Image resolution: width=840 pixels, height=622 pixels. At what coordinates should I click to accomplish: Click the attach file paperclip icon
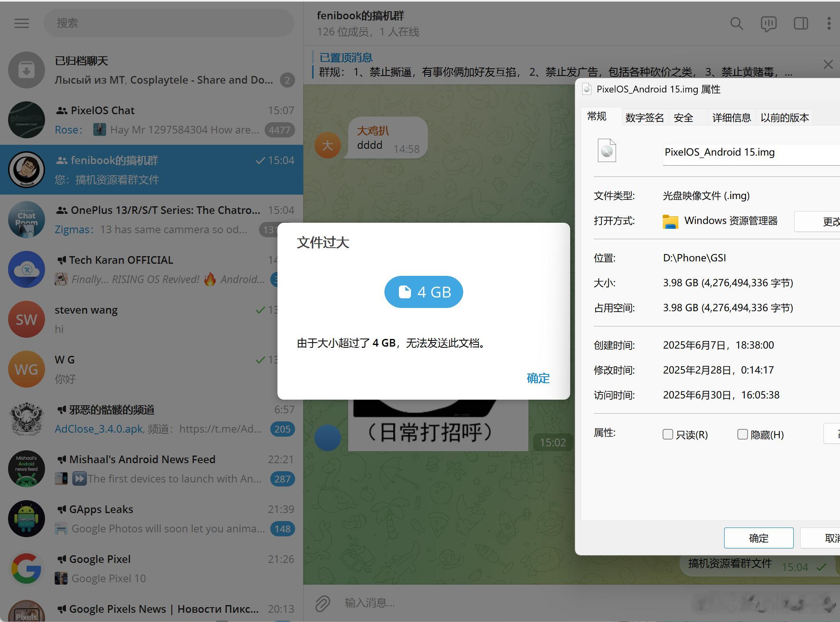pos(322,603)
